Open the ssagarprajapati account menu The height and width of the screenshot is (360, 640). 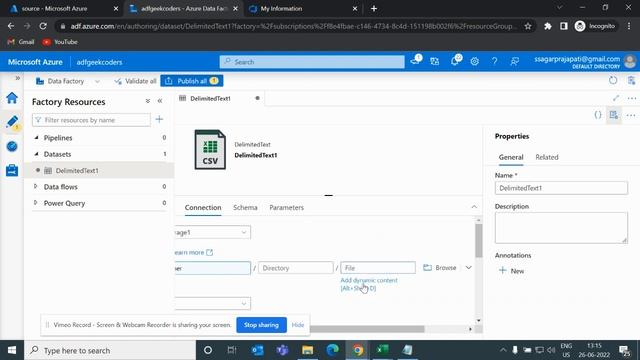coord(585,62)
